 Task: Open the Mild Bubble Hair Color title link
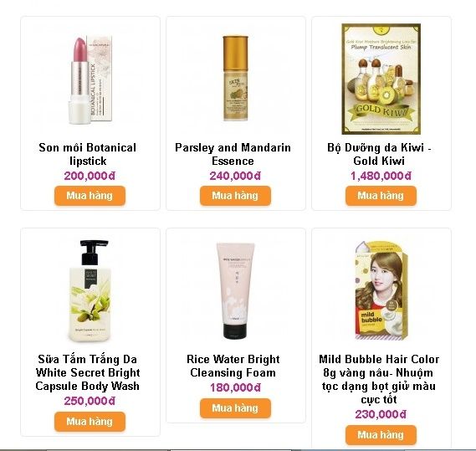coord(379,379)
